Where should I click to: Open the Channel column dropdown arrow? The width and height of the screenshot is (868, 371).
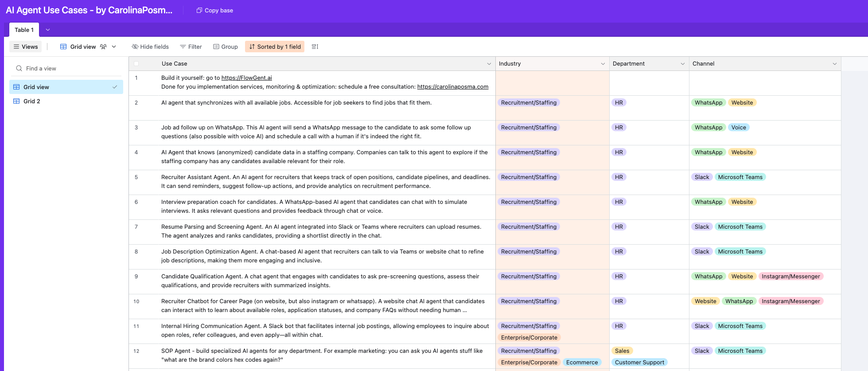(x=834, y=64)
